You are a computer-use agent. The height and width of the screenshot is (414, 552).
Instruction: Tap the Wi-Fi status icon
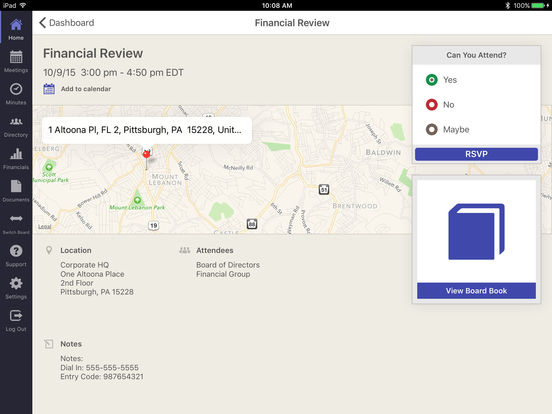pyautogui.click(x=23, y=5)
